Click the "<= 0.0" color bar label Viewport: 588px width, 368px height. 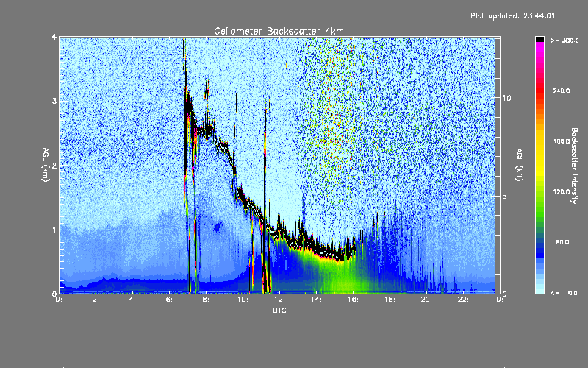[x=564, y=293]
